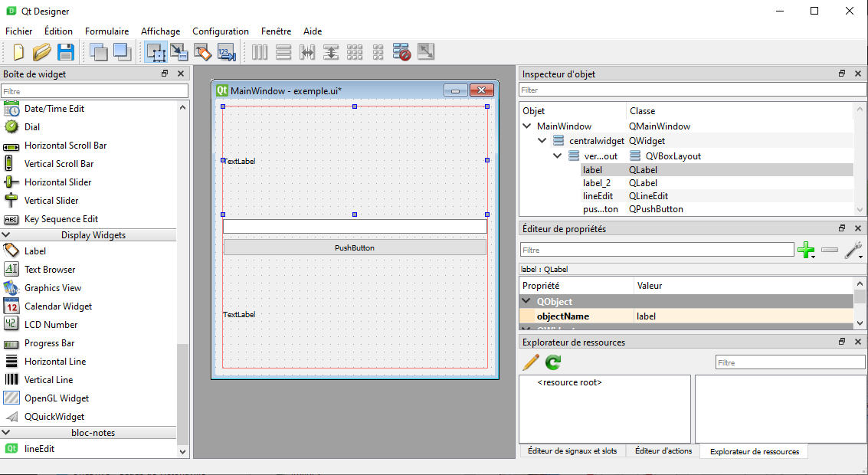Choose the OpenGL Widget entry

(57, 398)
